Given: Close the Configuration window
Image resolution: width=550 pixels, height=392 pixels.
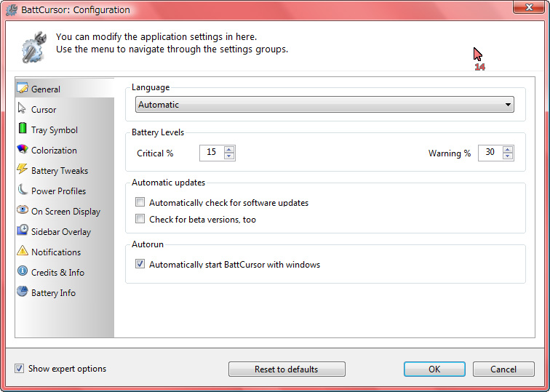Looking at the screenshot, I should tap(529, 7).
